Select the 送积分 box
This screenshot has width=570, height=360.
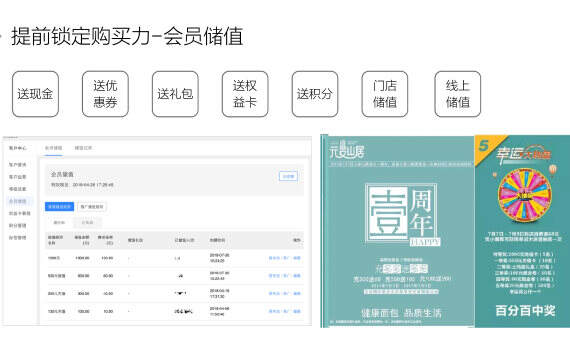(314, 94)
